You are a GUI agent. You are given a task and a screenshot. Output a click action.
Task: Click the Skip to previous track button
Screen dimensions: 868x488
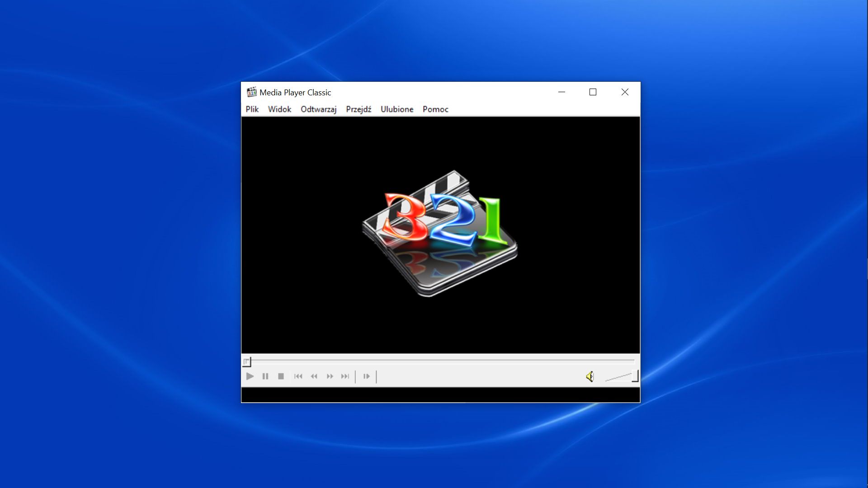click(297, 376)
